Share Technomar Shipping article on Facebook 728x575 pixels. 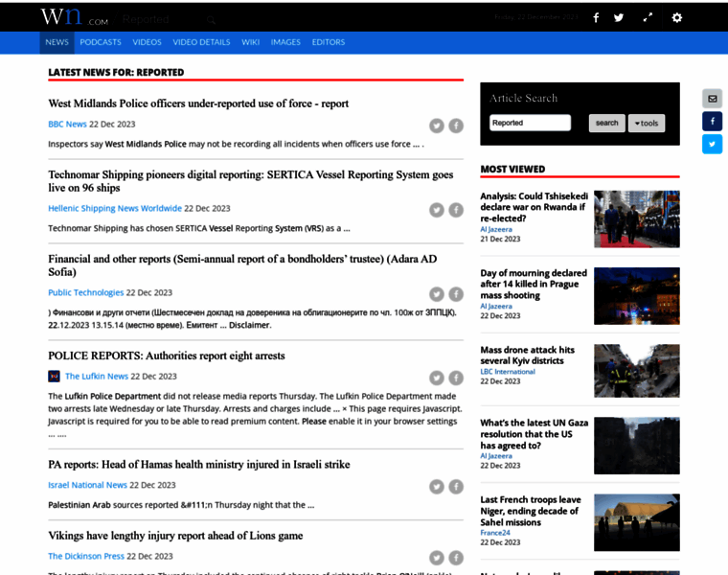pos(456,210)
